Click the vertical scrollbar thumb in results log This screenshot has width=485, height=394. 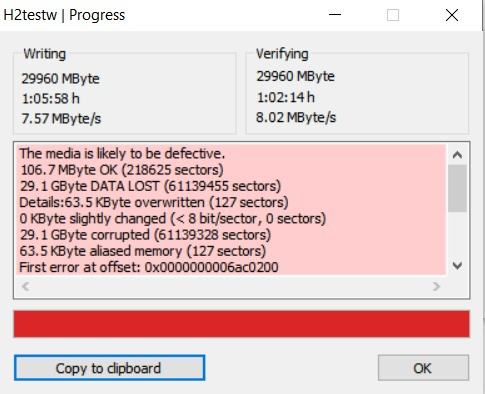457,188
